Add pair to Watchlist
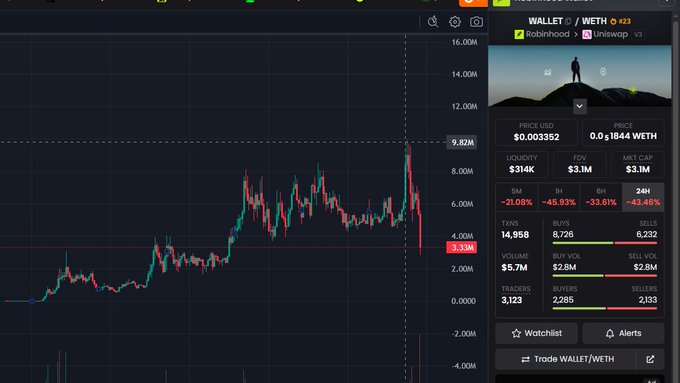 click(536, 333)
